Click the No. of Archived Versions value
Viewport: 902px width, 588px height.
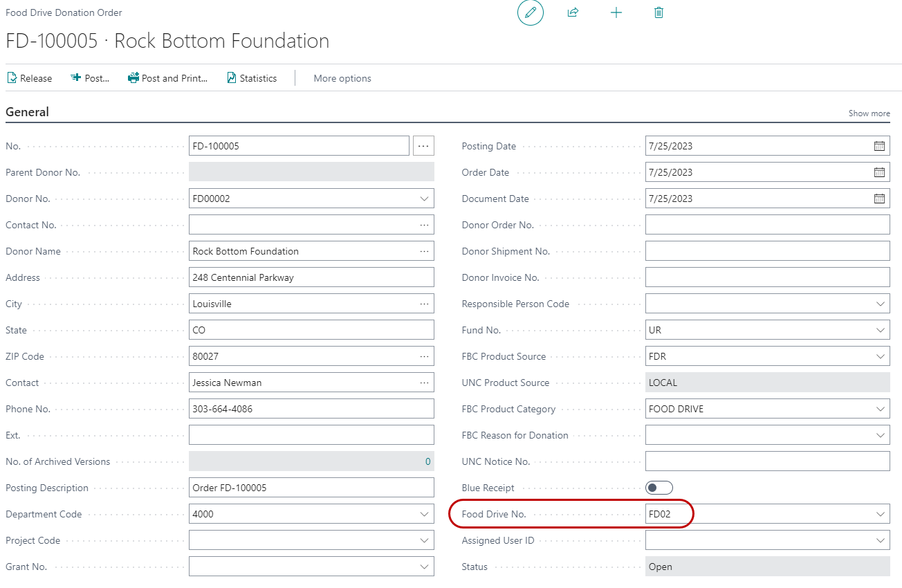(427, 461)
